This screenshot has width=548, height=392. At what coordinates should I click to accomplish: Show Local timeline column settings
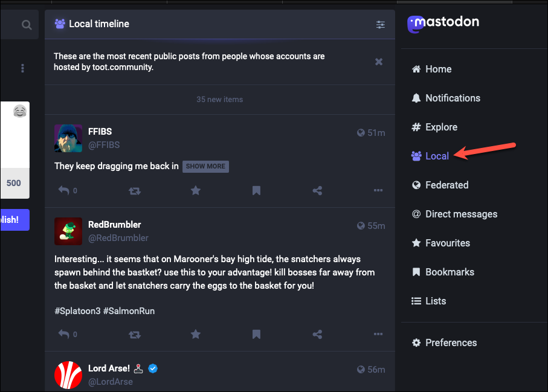point(381,24)
